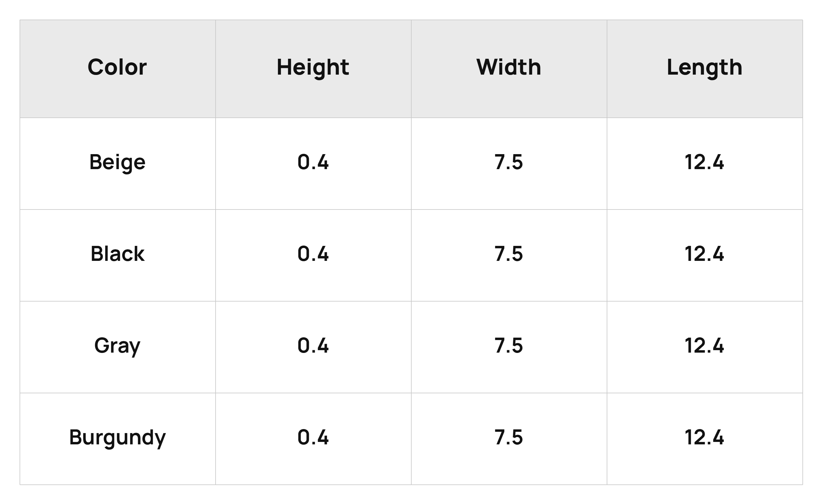822x504 pixels.
Task: Click the Black row height value 0.4
Action: [313, 254]
